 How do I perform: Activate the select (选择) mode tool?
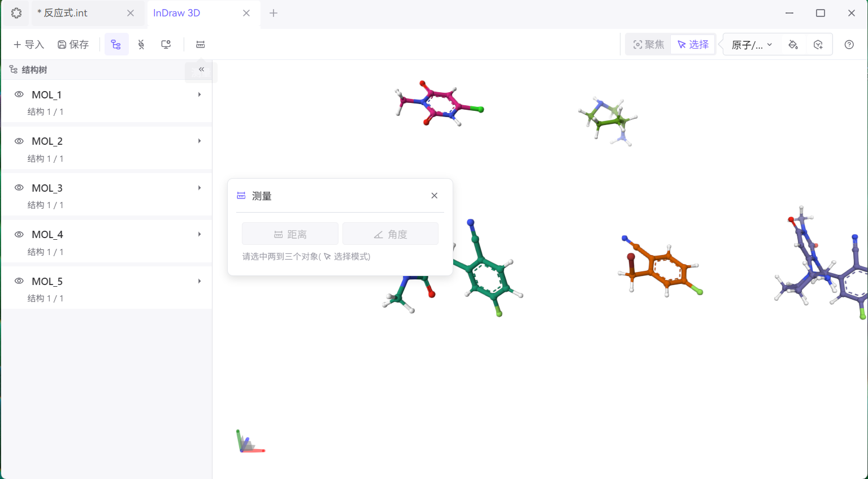[693, 44]
